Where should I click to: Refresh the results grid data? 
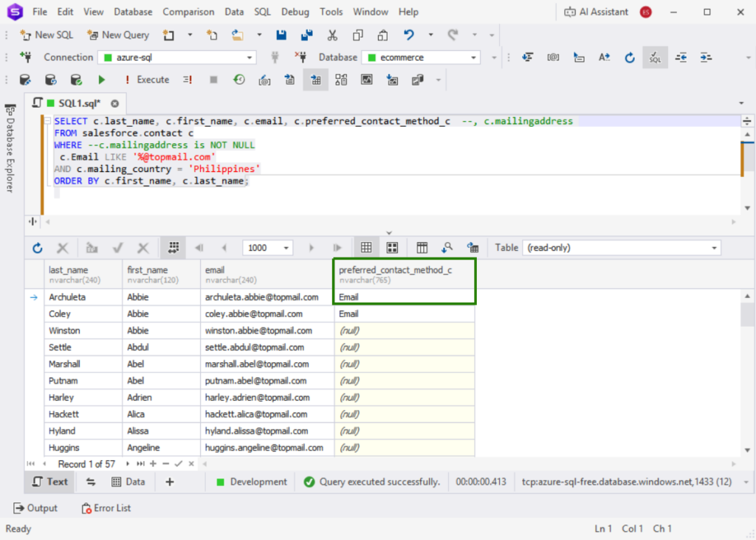pyautogui.click(x=38, y=248)
